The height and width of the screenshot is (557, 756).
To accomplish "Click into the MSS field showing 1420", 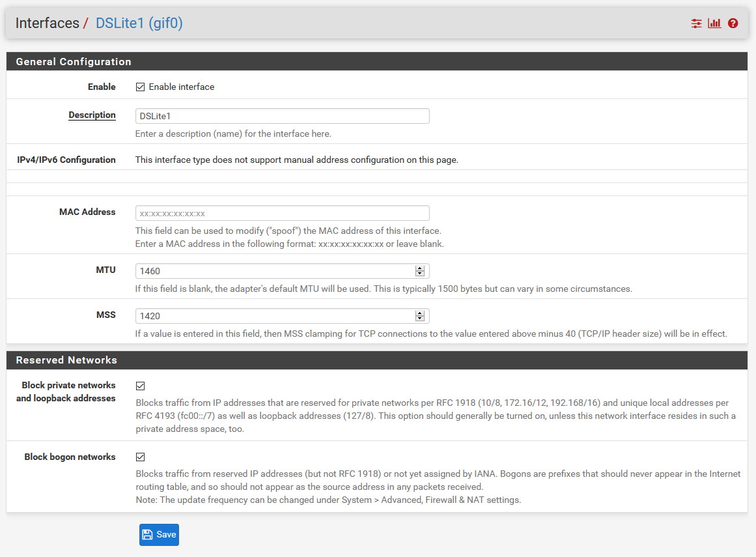I will (282, 316).
